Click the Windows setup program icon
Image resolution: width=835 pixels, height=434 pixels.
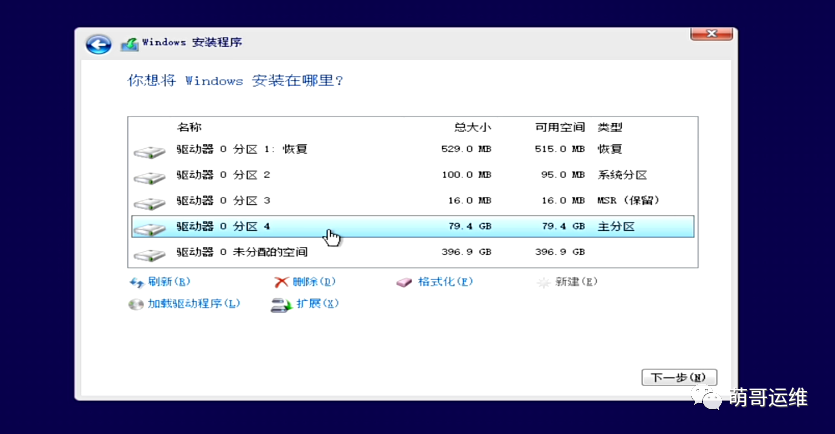pos(130,44)
